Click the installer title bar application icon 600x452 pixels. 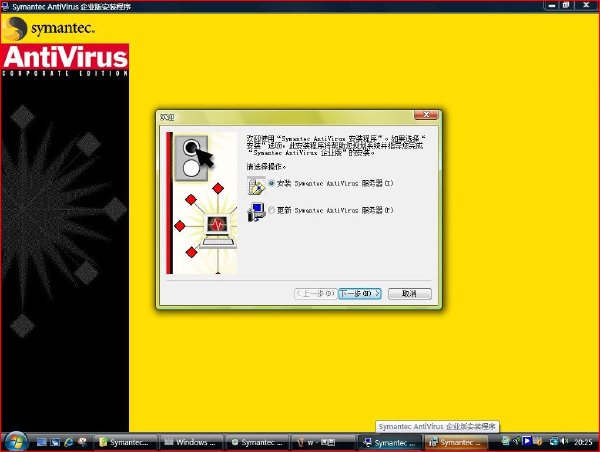(5, 6)
